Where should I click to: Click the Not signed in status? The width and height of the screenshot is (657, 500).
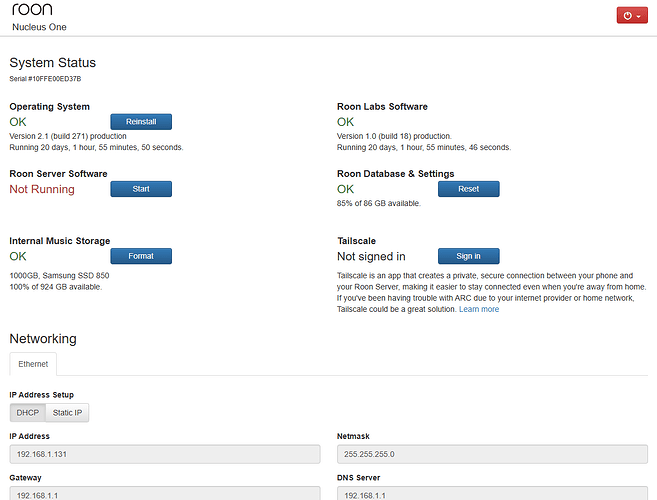(x=371, y=256)
